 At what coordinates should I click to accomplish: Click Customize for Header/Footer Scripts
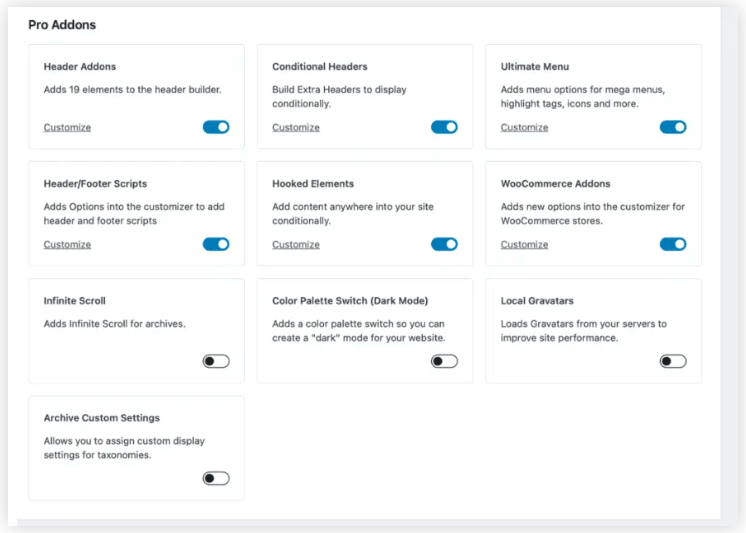(67, 245)
